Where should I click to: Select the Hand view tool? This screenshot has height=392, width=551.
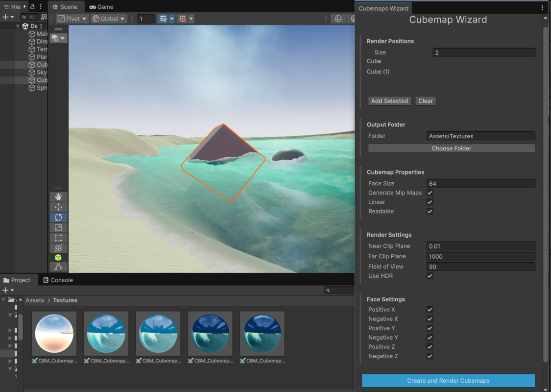click(x=58, y=197)
